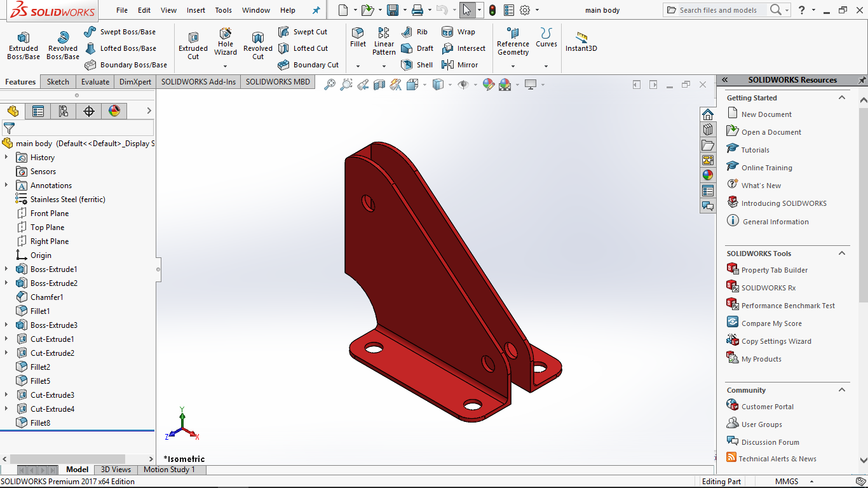The image size is (868, 488).
Task: Open the Customer Portal link
Action: [768, 407]
